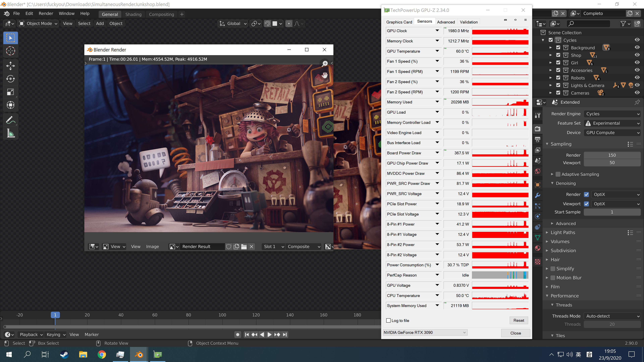Open the Render Engine Cycles dropdown
Image resolution: width=644 pixels, height=362 pixels.
tap(612, 114)
